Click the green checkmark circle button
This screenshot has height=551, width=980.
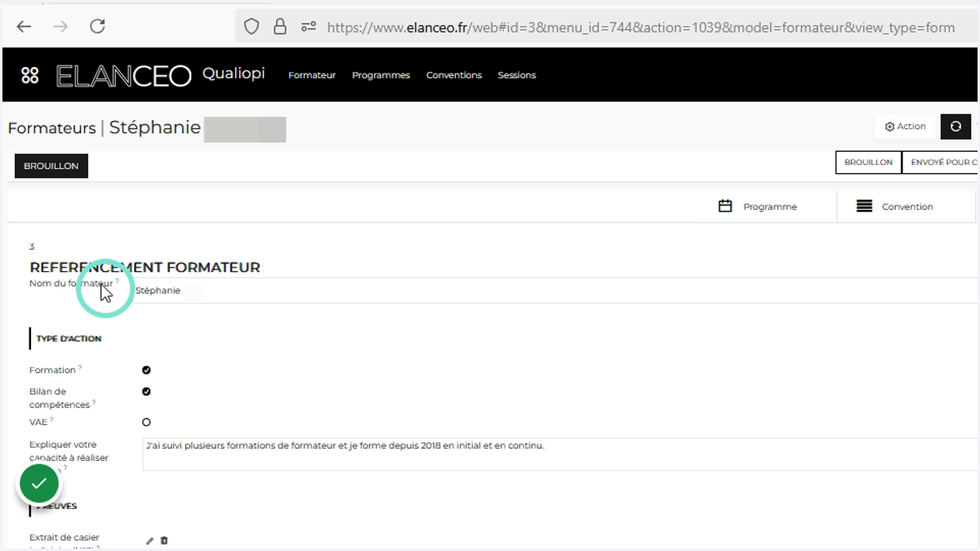pyautogui.click(x=39, y=484)
